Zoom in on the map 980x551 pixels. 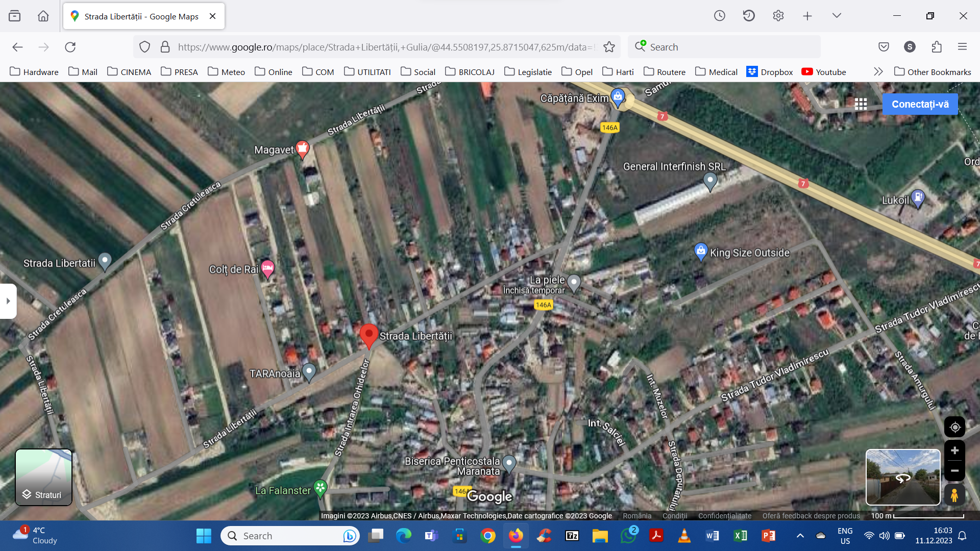click(954, 451)
